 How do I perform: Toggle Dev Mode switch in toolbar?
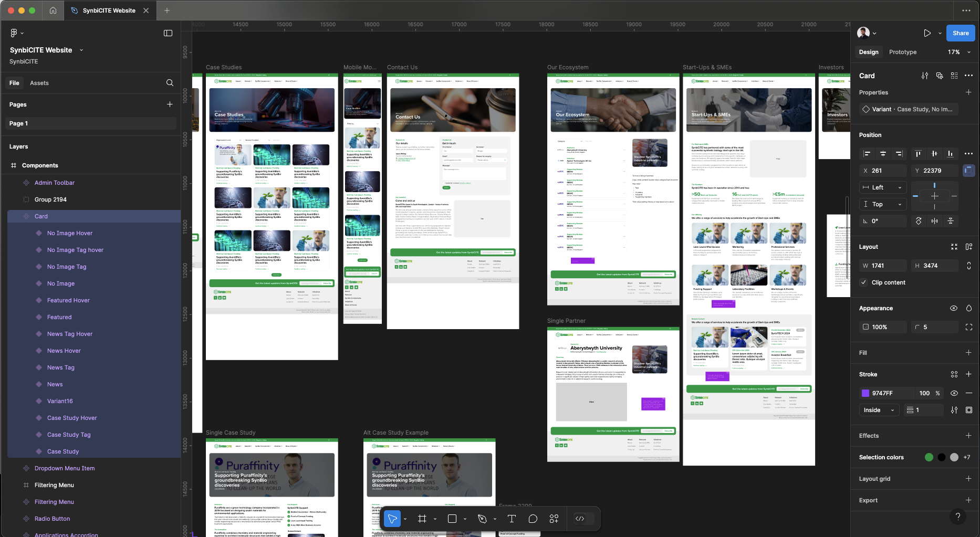point(585,519)
